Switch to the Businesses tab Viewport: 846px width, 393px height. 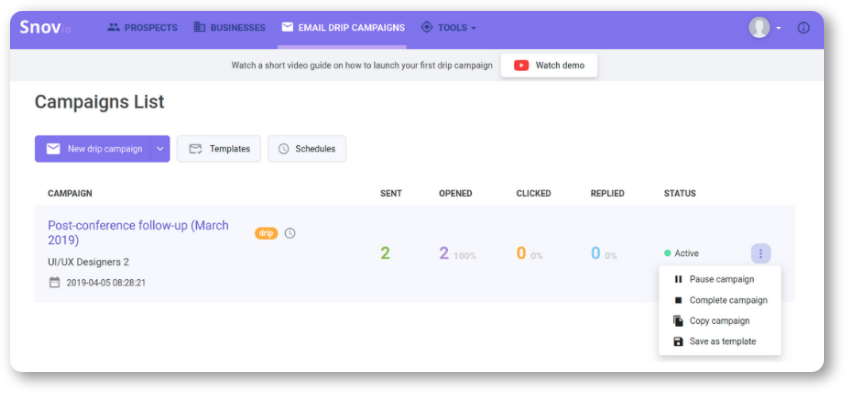coord(229,28)
